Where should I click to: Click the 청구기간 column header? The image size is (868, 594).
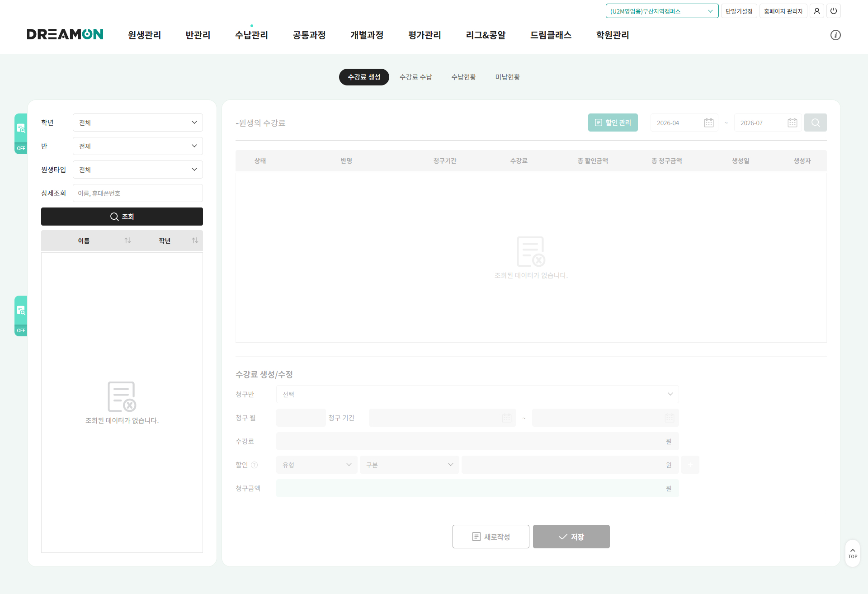pyautogui.click(x=445, y=160)
